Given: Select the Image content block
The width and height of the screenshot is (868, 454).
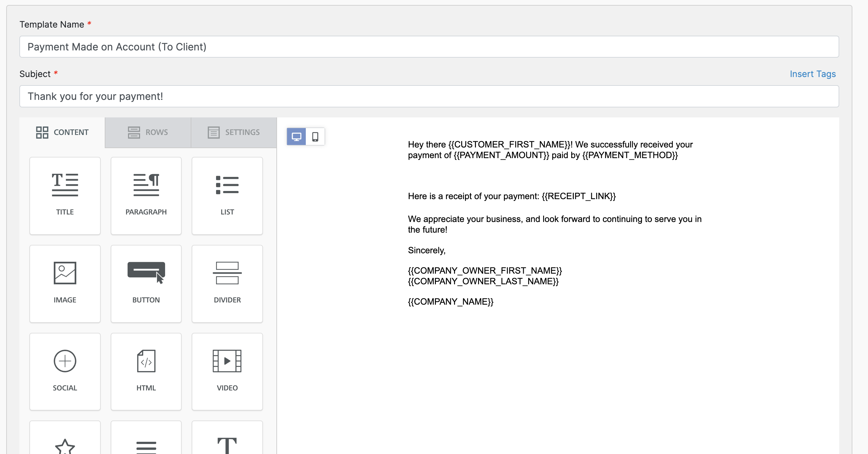Looking at the screenshot, I should 65,283.
